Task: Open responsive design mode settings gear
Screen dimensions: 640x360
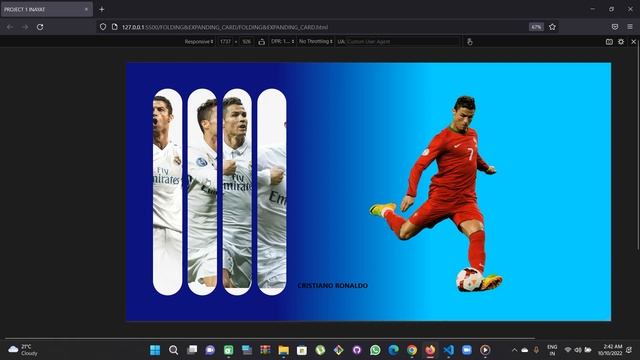Action: (x=621, y=42)
